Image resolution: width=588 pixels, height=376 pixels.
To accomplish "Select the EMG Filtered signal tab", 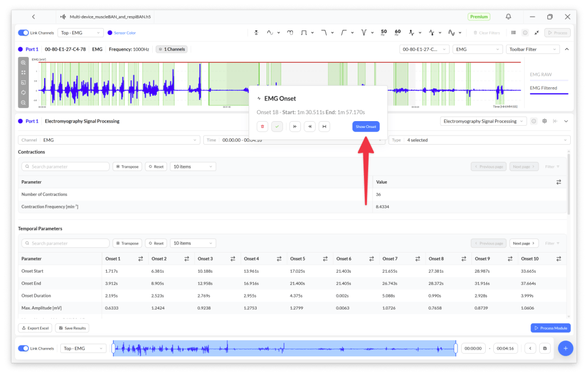I will [x=543, y=88].
